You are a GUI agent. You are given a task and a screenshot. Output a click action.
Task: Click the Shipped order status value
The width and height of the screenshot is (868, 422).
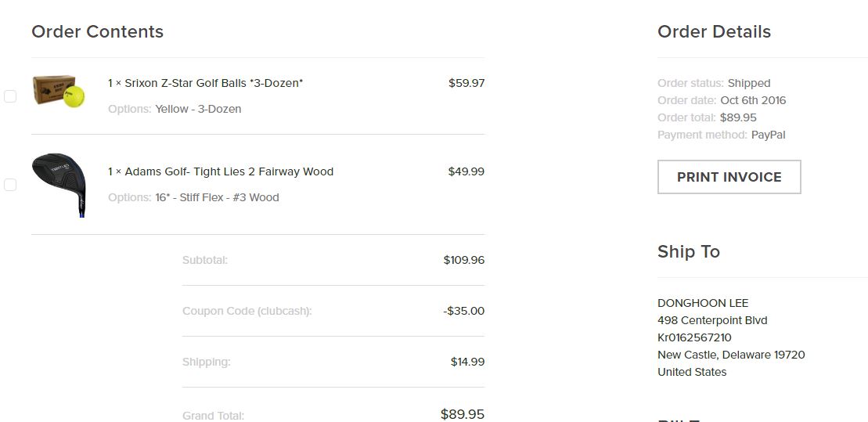click(749, 83)
